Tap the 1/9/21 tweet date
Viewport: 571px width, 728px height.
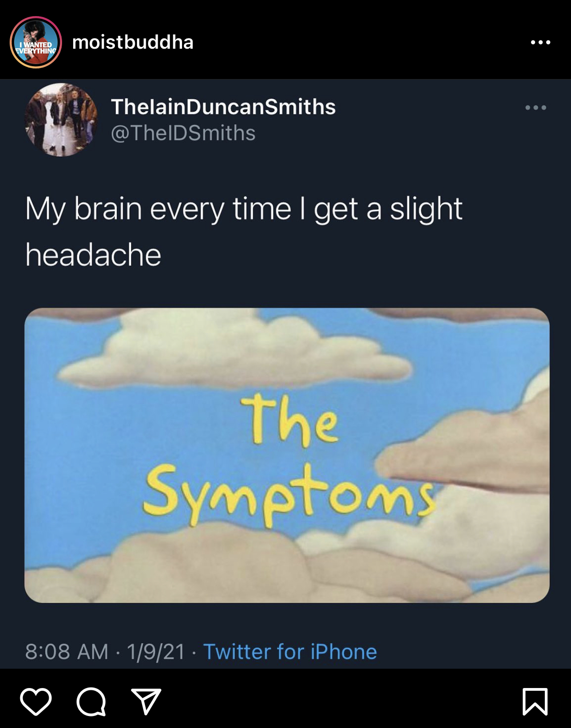click(x=156, y=652)
